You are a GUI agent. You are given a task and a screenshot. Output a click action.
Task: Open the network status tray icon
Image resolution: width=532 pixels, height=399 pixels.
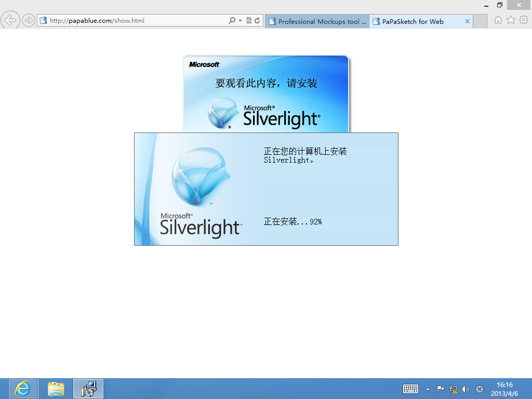coord(453,389)
